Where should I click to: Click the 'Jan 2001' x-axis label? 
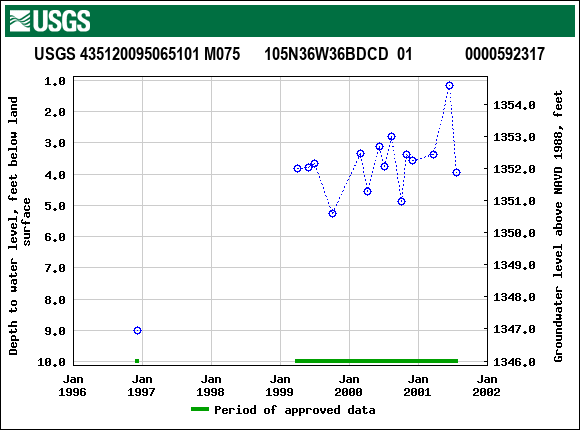click(418, 385)
